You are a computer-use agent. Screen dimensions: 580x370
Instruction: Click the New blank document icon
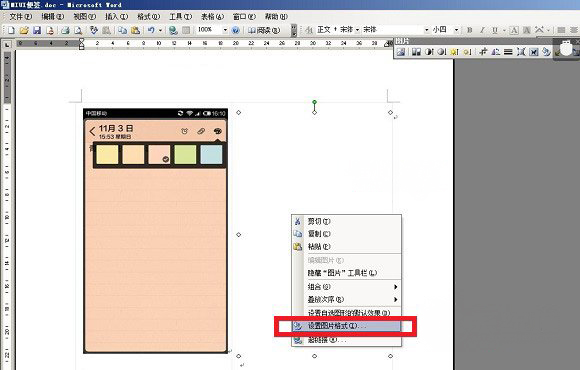pos(11,30)
